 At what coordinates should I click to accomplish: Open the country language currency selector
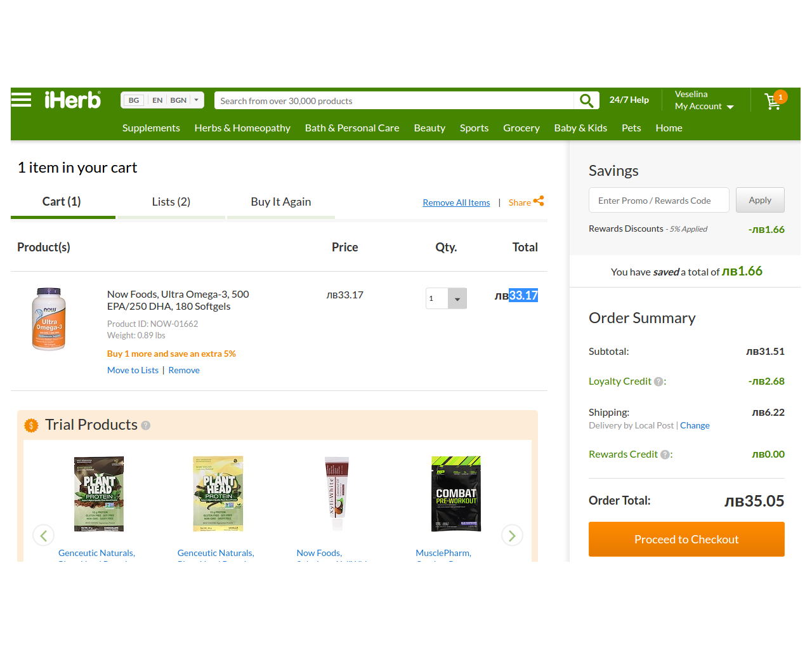[x=162, y=100]
